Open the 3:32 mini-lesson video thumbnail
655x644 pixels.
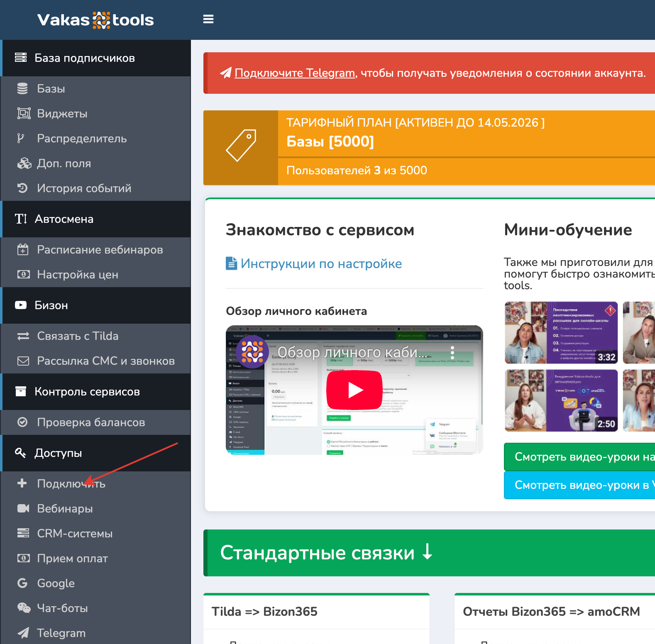(x=561, y=332)
